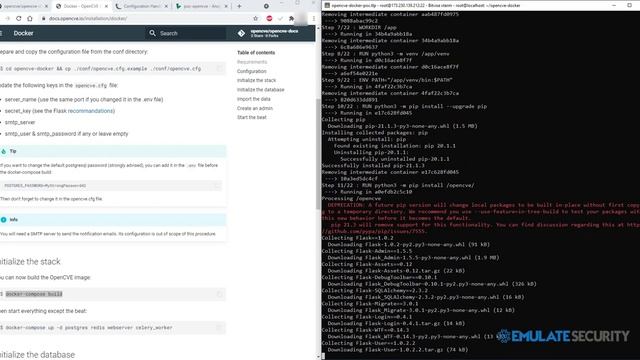This screenshot has height=360, width=640.
Task: Go to the browser home page
Action: [30, 18]
